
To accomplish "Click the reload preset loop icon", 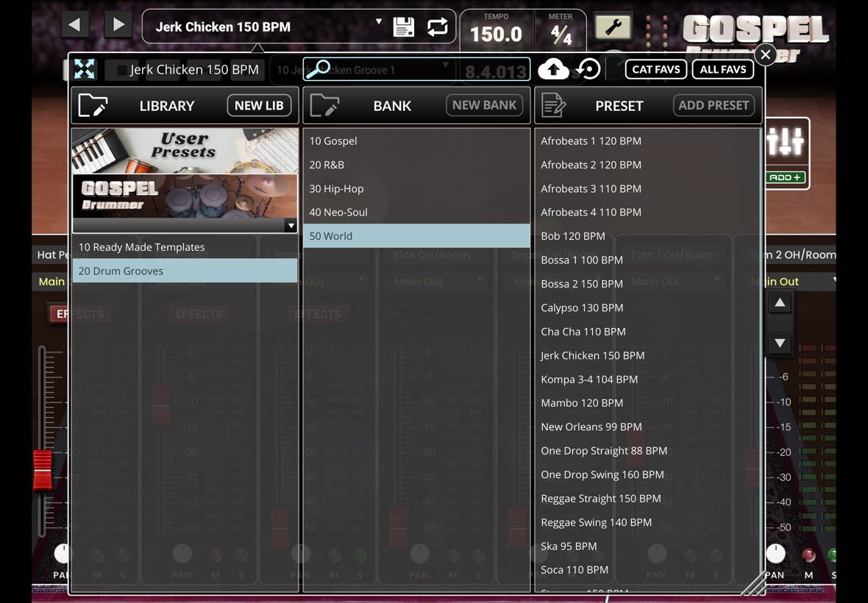I will pyautogui.click(x=438, y=26).
